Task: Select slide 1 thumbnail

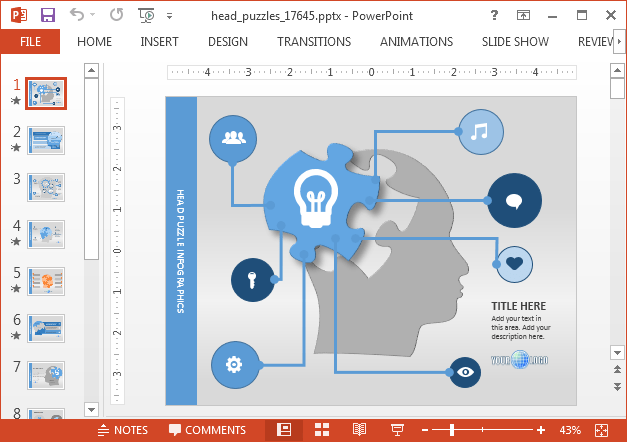Action: (46, 94)
